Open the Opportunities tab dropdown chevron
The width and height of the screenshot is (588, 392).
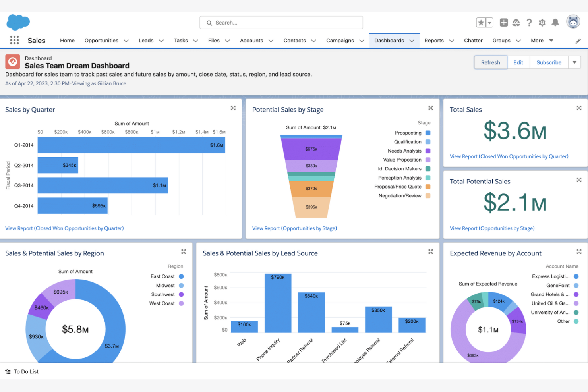coord(126,40)
